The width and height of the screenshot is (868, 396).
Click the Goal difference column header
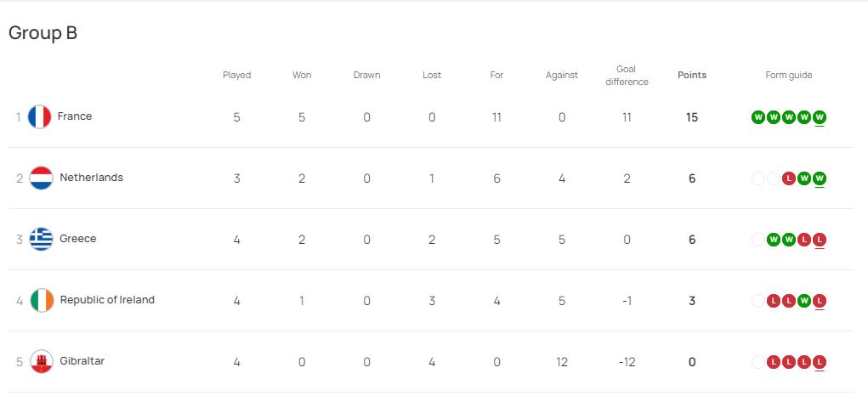[x=627, y=76]
